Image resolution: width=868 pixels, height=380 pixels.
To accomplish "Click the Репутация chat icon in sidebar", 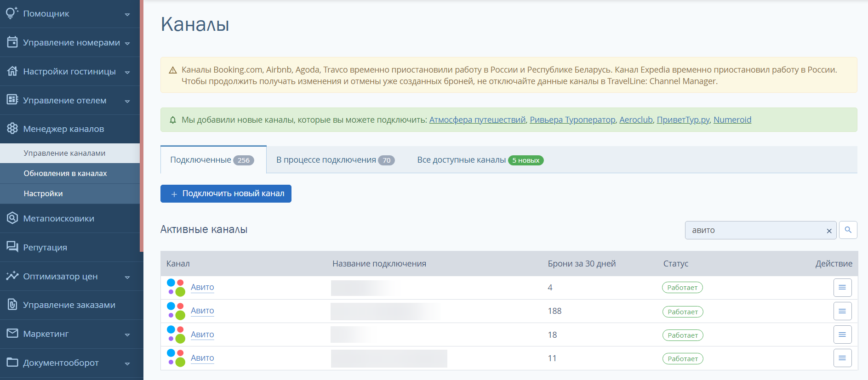I will [12, 247].
